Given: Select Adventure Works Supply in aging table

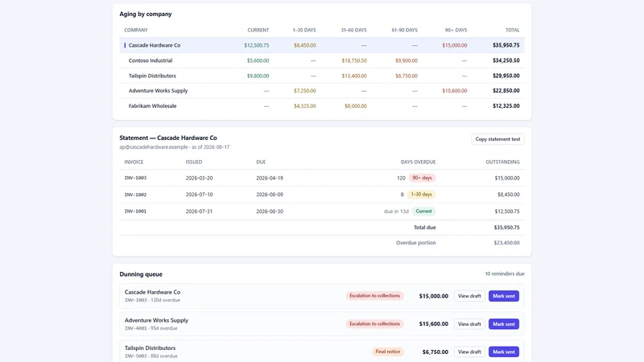Looking at the screenshot, I should [x=321, y=91].
